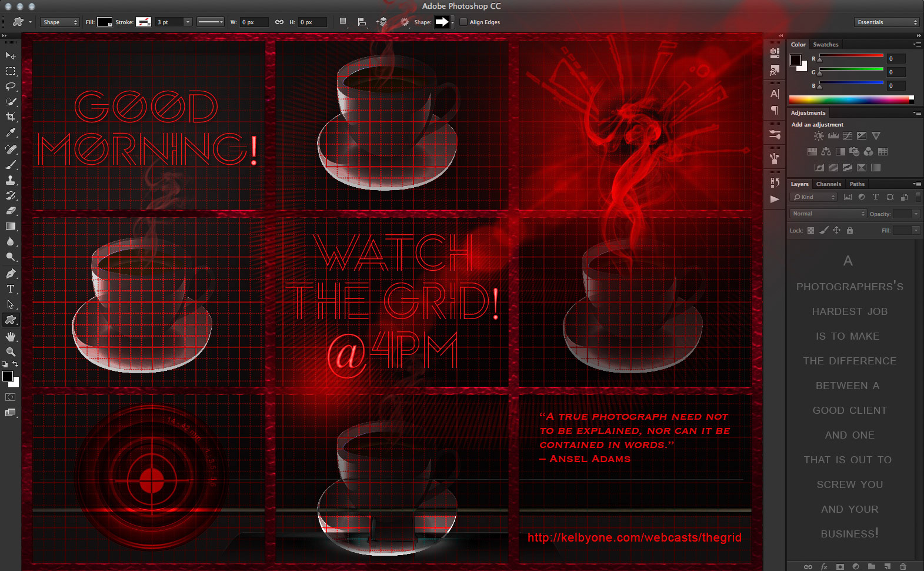Screen dimensions: 924x571
Task: Add a Color Balance adjustment
Action: point(826,152)
